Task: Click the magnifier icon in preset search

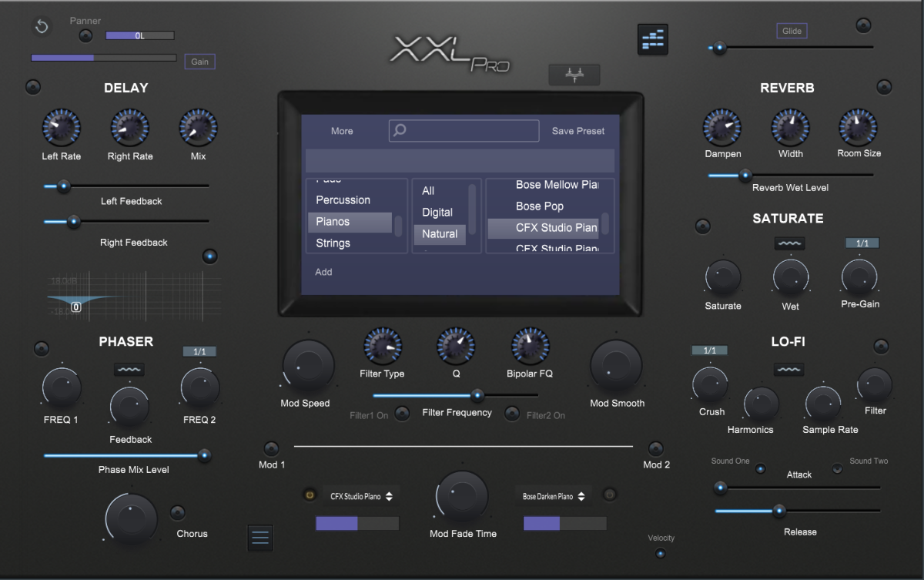Action: coord(400,130)
